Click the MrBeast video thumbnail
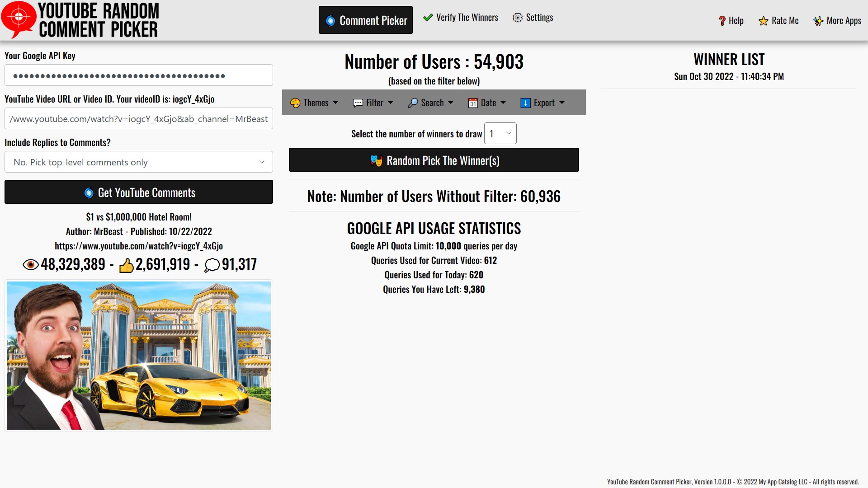Image resolution: width=868 pixels, height=488 pixels. pyautogui.click(x=139, y=356)
